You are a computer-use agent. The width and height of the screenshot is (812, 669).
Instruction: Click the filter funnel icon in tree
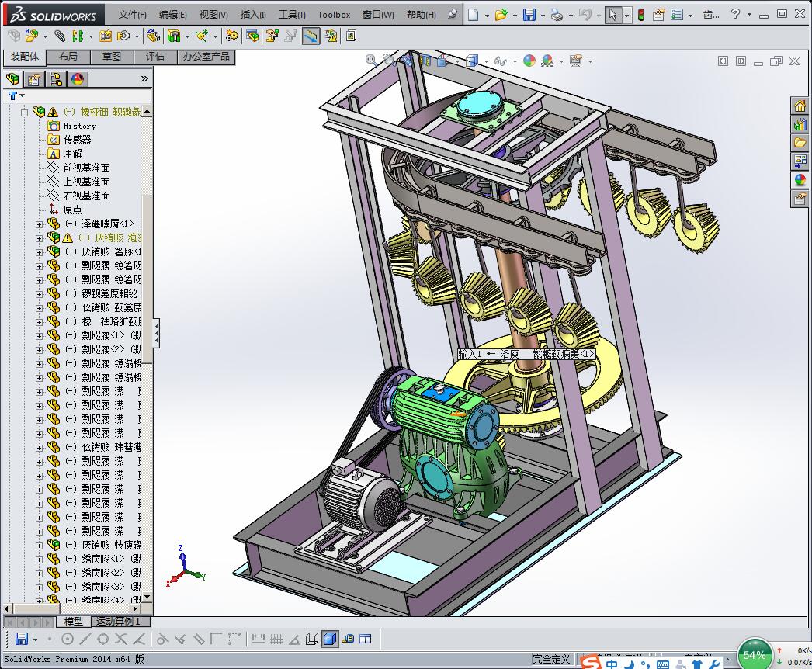[x=12, y=95]
